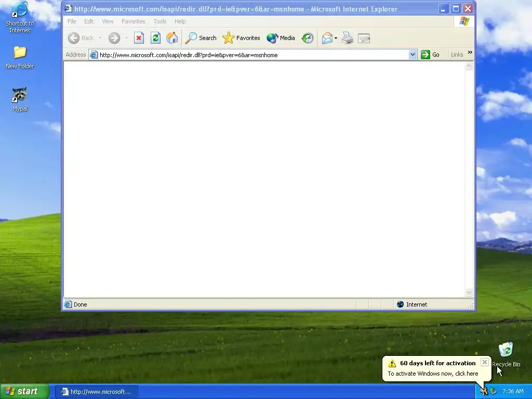This screenshot has height=399, width=532.
Task: Click the activate Windows now balloon text
Action: [x=433, y=374]
